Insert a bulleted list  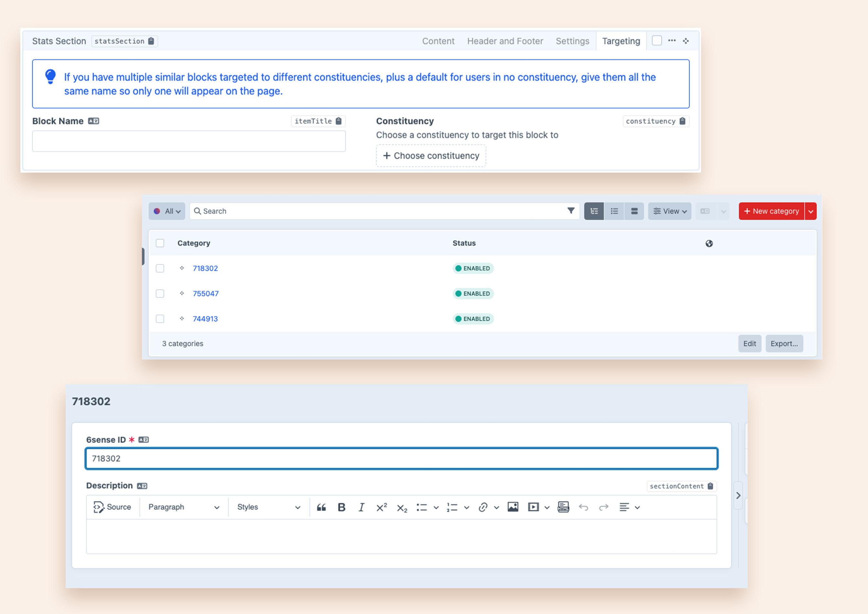pyautogui.click(x=422, y=507)
